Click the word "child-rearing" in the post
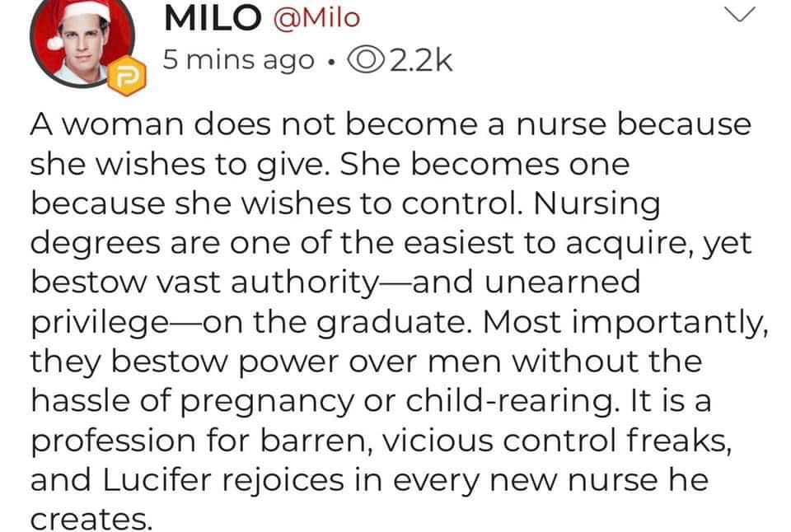 (513, 402)
